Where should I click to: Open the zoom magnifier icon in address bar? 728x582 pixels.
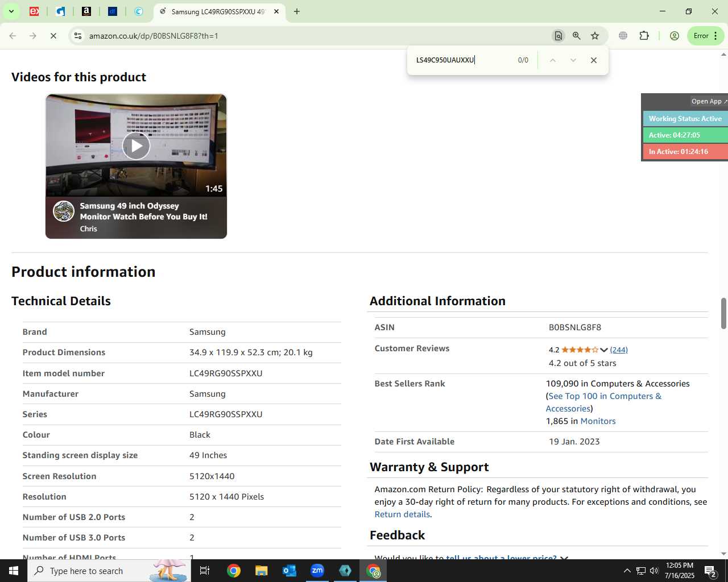[577, 36]
